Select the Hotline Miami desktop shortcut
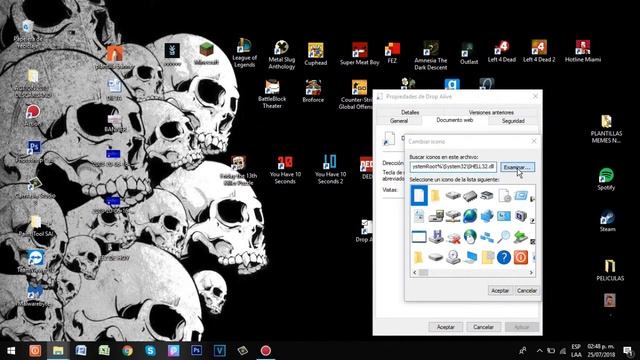This screenshot has height=360, width=640. 583,51
